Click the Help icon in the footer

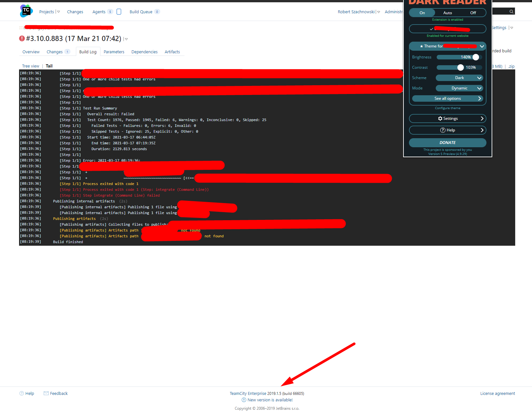21,393
